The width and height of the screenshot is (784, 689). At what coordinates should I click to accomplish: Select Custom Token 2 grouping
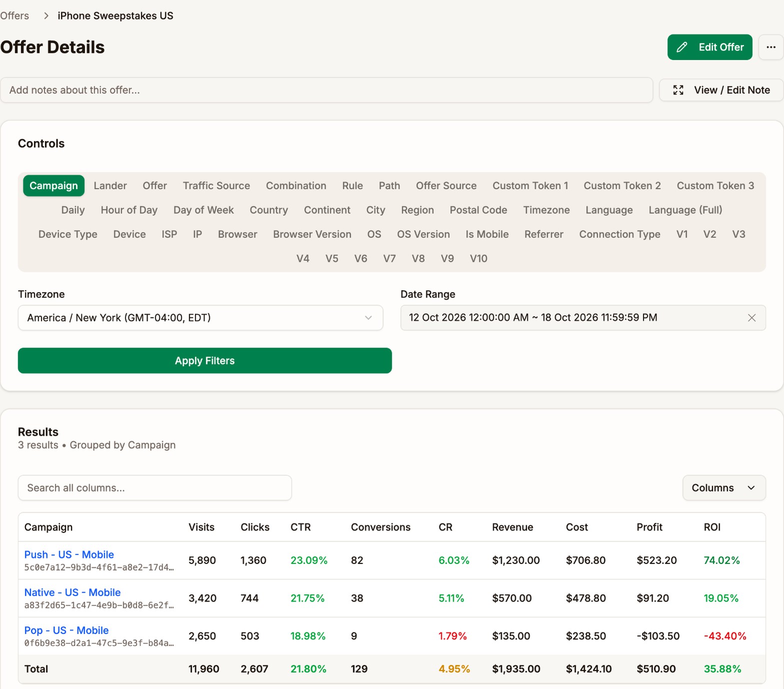tap(622, 185)
